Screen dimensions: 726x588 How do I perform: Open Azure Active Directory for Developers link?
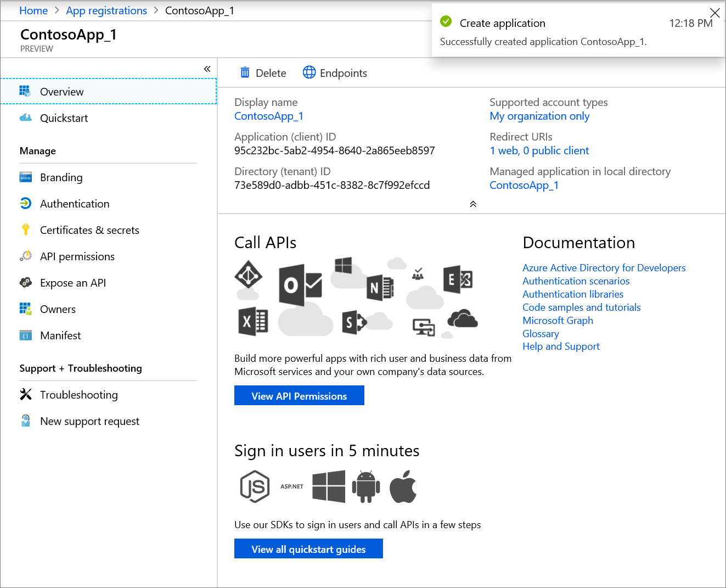604,267
